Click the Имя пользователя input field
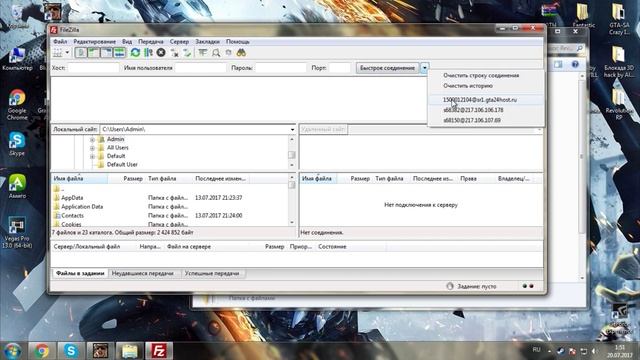The height and width of the screenshot is (360, 640). (x=200, y=68)
